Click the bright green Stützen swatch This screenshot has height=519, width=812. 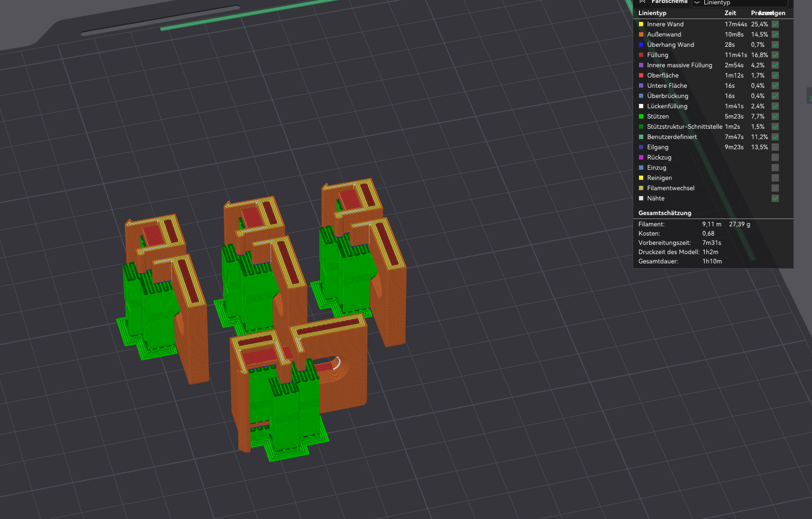click(641, 116)
